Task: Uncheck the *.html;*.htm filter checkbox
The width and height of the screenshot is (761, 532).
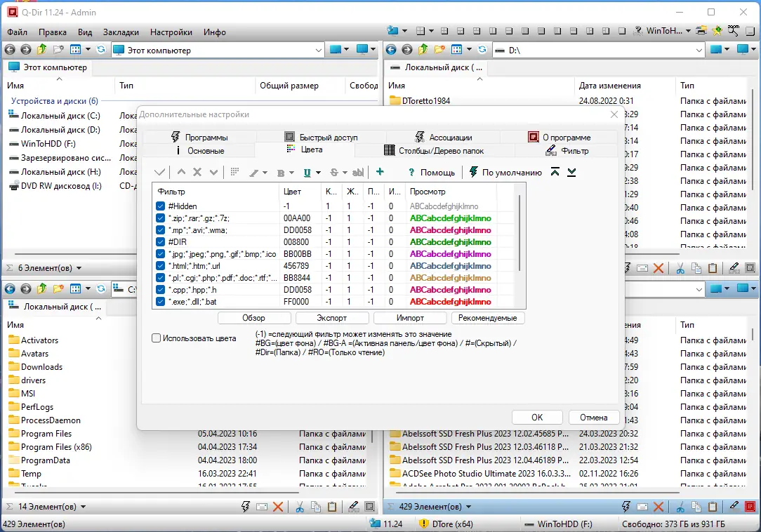Action: point(160,265)
